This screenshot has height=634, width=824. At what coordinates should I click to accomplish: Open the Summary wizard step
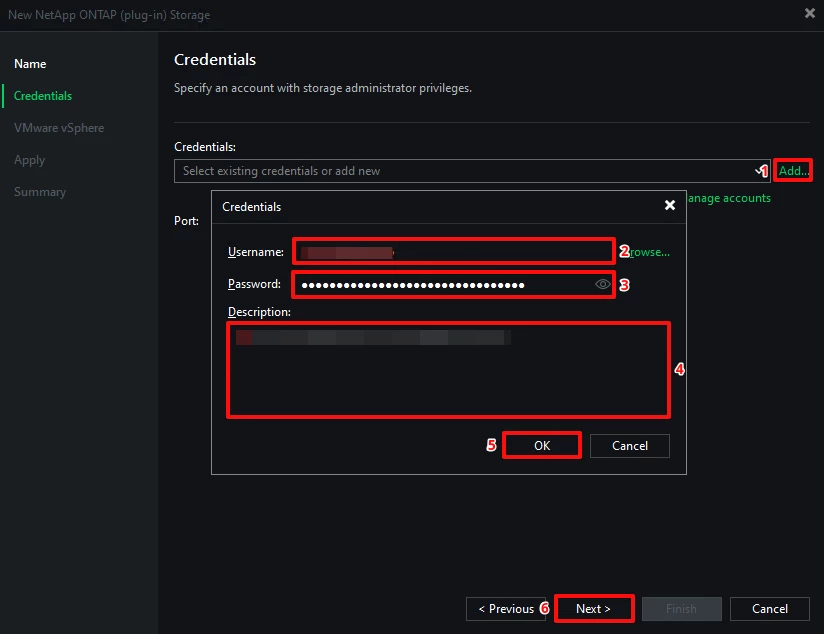point(40,192)
